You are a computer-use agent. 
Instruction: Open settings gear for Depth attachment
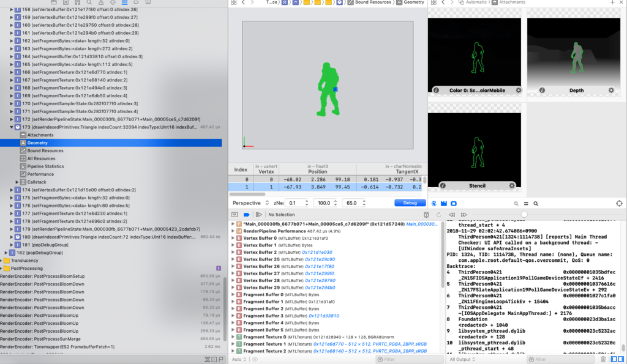(x=611, y=91)
